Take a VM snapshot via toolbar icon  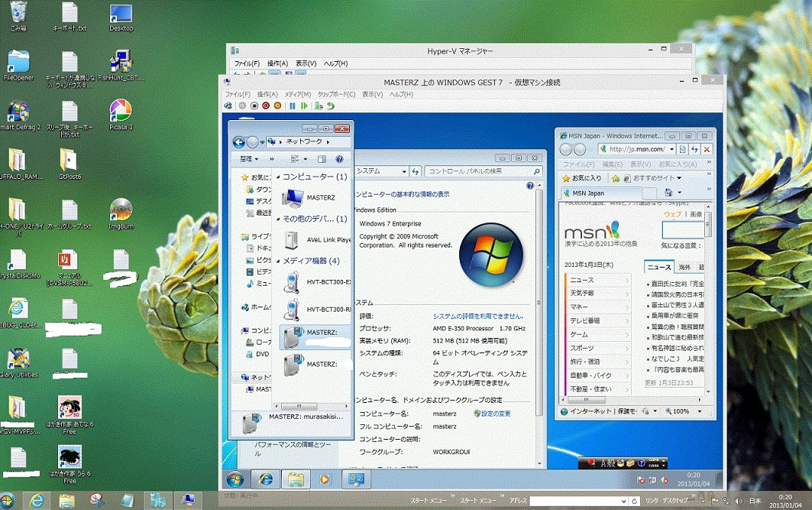tap(319, 106)
